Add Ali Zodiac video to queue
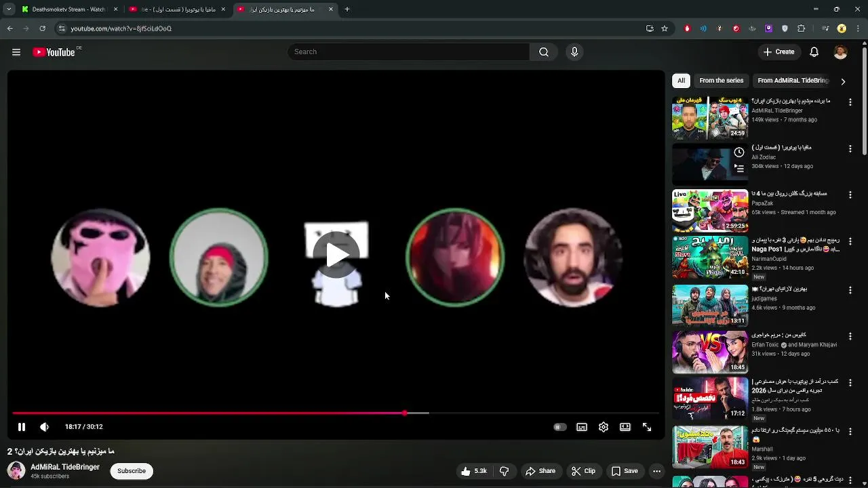The height and width of the screenshot is (488, 868). [x=739, y=168]
